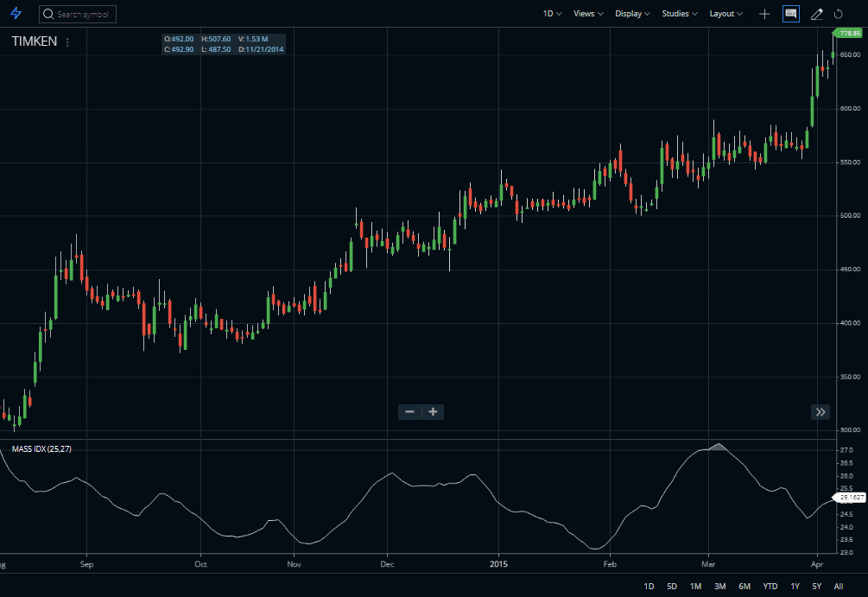Click the H:507.60 high price readout
This screenshot has height=597, width=868.
coord(216,39)
